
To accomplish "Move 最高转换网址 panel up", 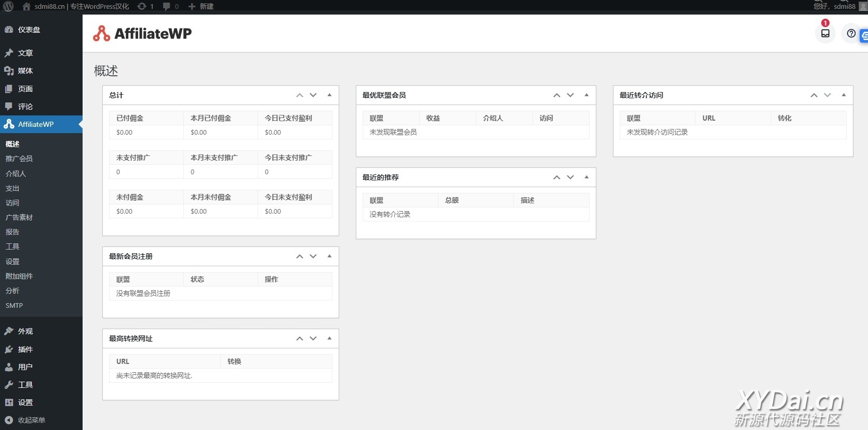I will (300, 338).
